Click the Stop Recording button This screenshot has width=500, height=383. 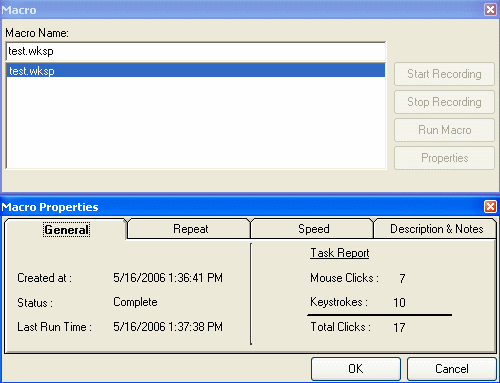pos(444,102)
